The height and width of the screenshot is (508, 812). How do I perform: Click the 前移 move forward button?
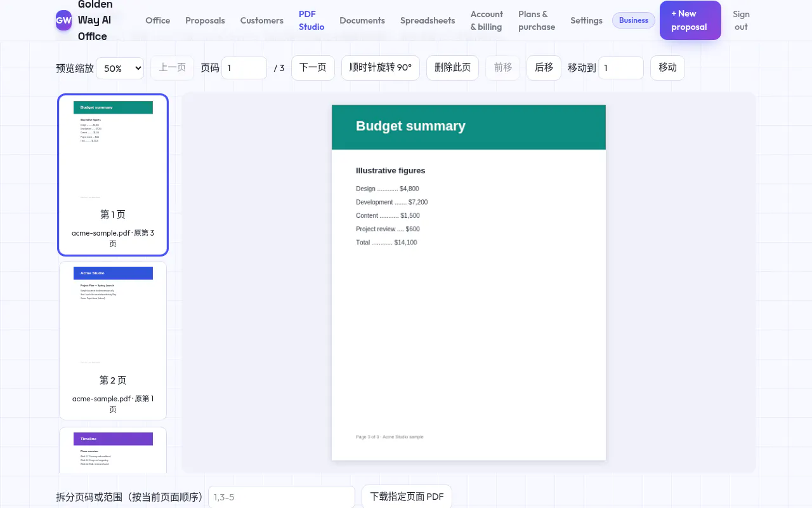click(x=503, y=67)
